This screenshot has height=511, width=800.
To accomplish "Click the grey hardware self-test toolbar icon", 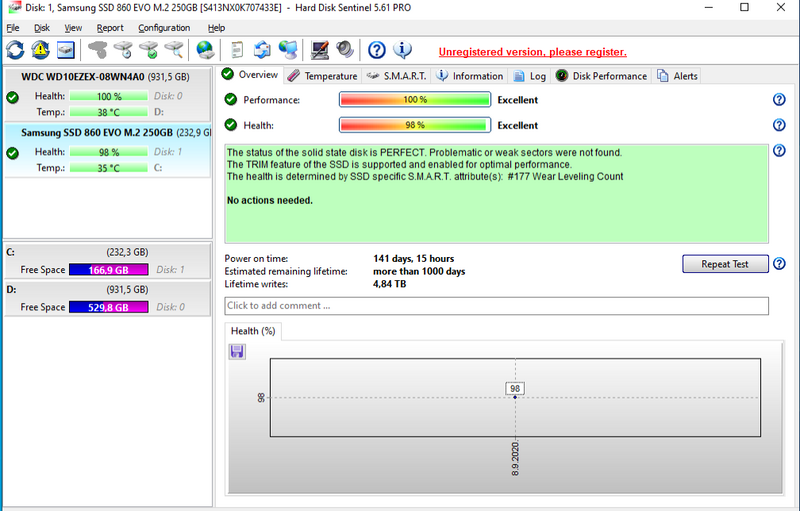I will tap(97, 50).
